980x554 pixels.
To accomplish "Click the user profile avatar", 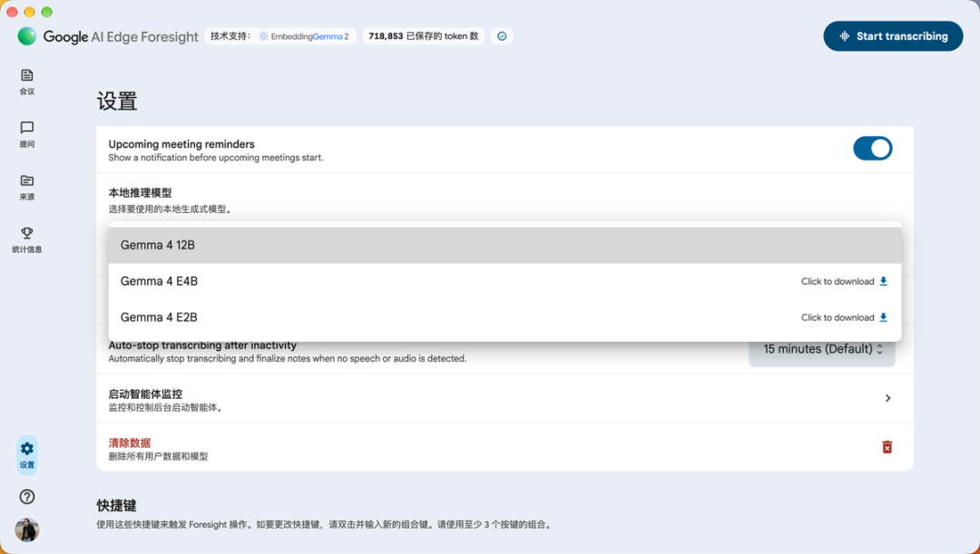I will 27,530.
